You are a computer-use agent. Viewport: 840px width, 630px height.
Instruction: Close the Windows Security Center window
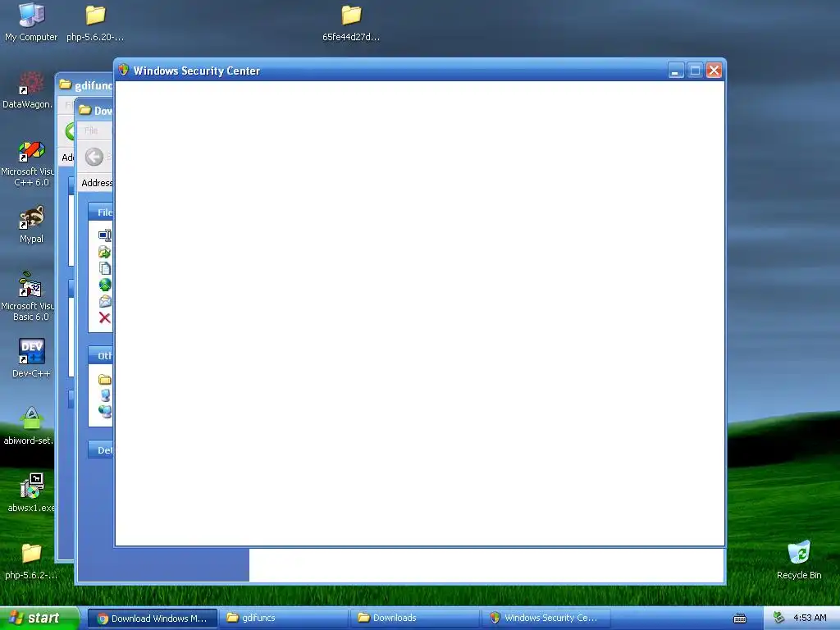714,71
